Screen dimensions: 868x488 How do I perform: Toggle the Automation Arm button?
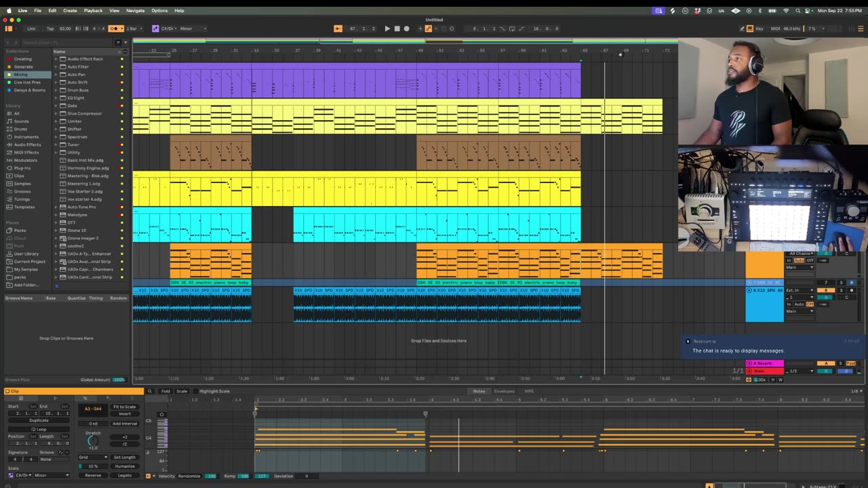coord(428,28)
